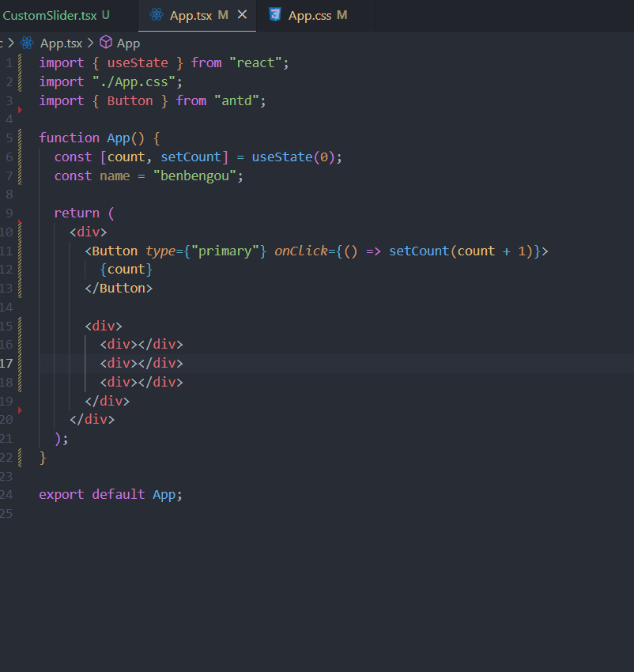Click 'useState' in the first import
Image resolution: width=634 pixels, height=672 pixels.
pyautogui.click(x=138, y=63)
